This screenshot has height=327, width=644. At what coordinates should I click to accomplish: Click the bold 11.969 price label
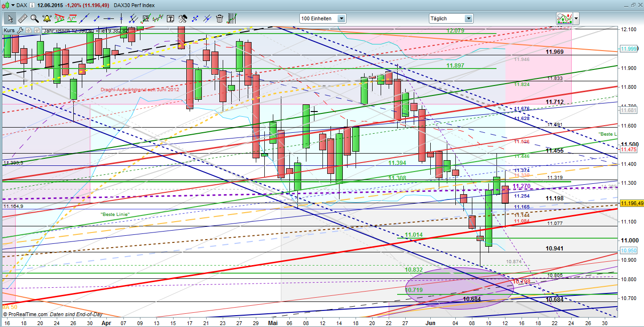(555, 52)
